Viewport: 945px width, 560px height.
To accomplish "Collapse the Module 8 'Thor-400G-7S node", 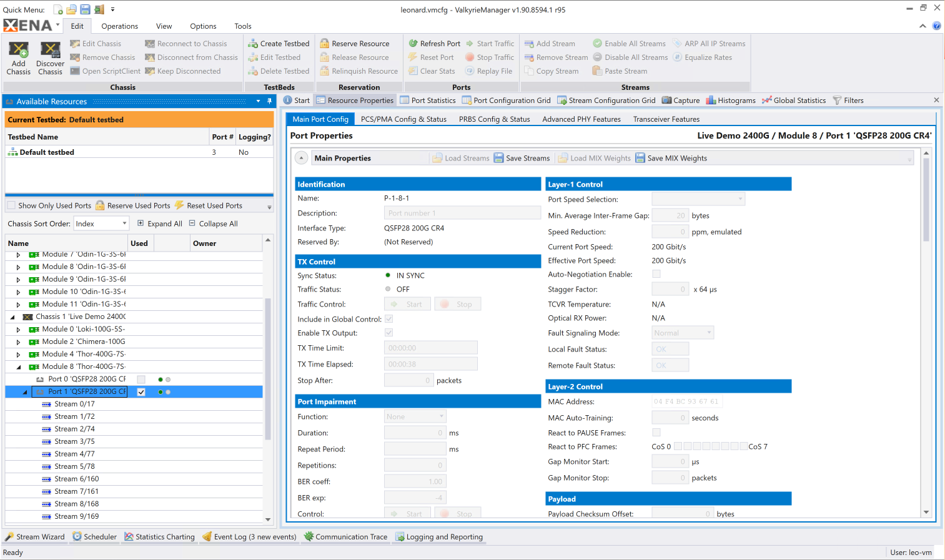I will pyautogui.click(x=18, y=367).
